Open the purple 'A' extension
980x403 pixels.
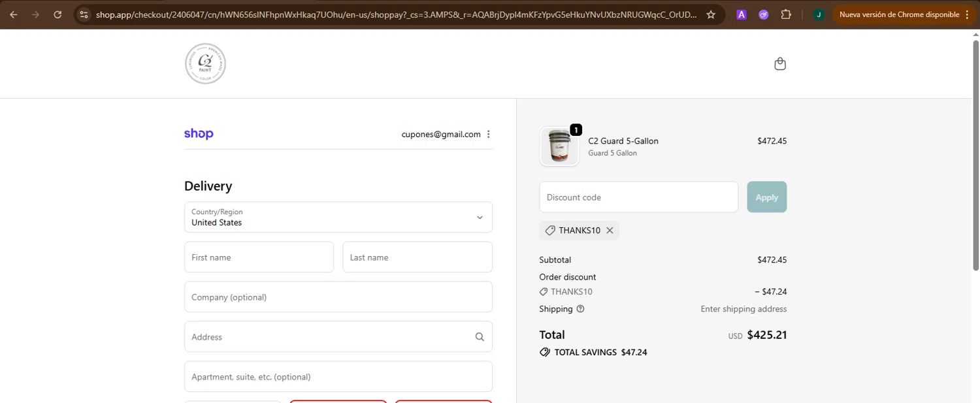pos(742,14)
